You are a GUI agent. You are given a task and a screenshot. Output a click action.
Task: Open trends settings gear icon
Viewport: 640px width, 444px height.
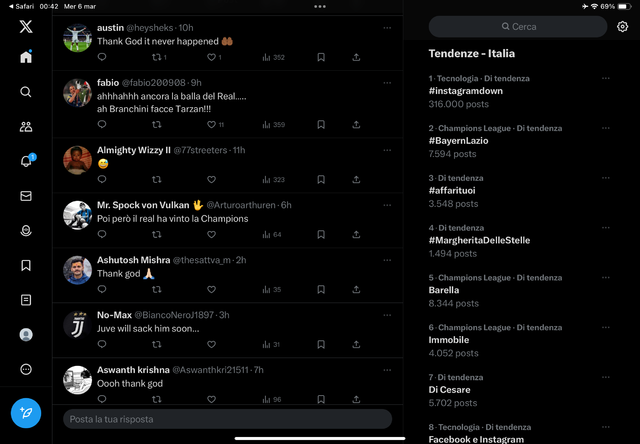click(x=622, y=27)
